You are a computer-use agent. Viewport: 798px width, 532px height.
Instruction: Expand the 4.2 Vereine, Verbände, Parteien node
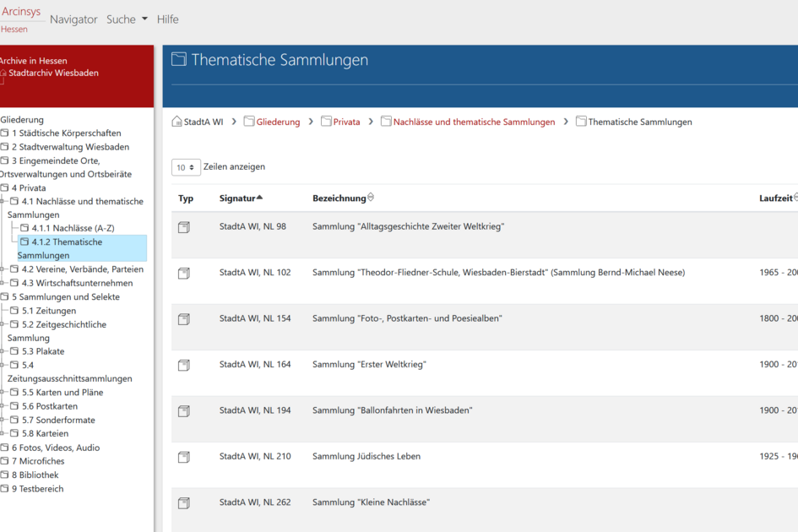tap(3, 269)
